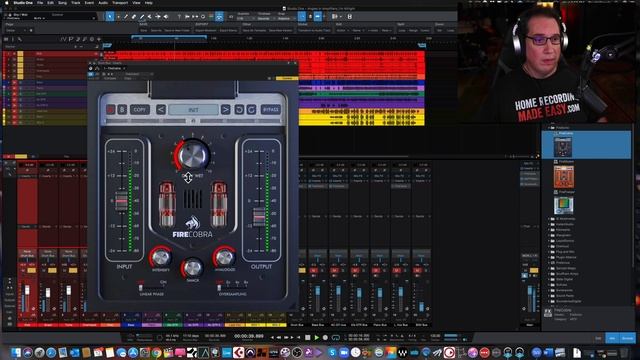Stop playback in the transport bar

[308, 338]
